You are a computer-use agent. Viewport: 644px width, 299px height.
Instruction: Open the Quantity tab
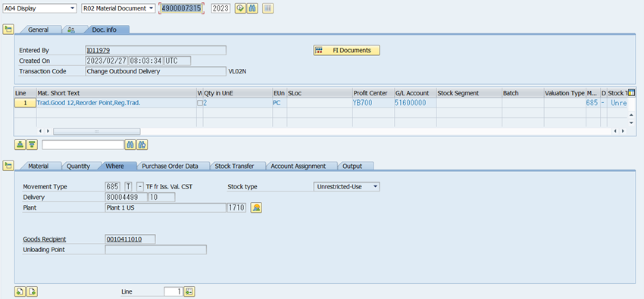click(x=78, y=166)
